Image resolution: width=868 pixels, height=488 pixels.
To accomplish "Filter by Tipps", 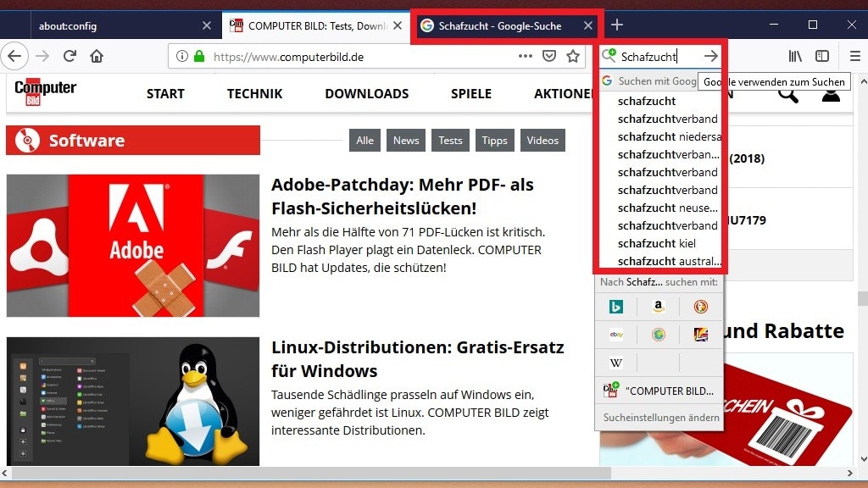I will tap(494, 141).
